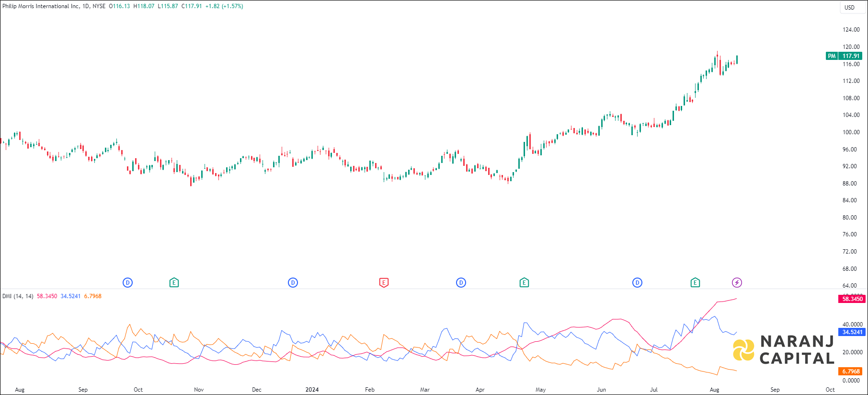Click the earnings marker between Apr and May

point(524,283)
